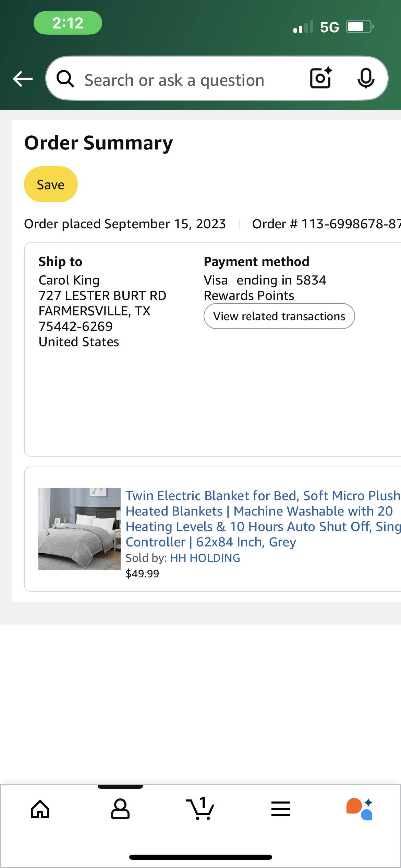Open the hamburger menu tab
This screenshot has width=401, height=868.
coord(281,809)
